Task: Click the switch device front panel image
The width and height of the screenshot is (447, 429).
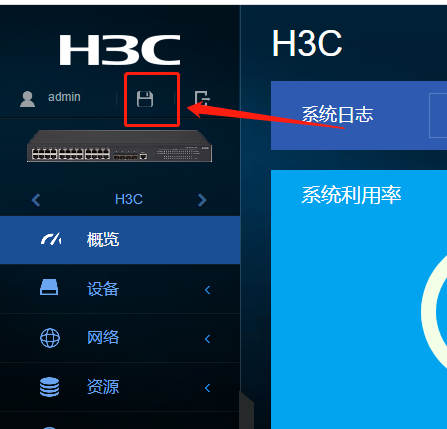Action: pyautogui.click(x=119, y=146)
